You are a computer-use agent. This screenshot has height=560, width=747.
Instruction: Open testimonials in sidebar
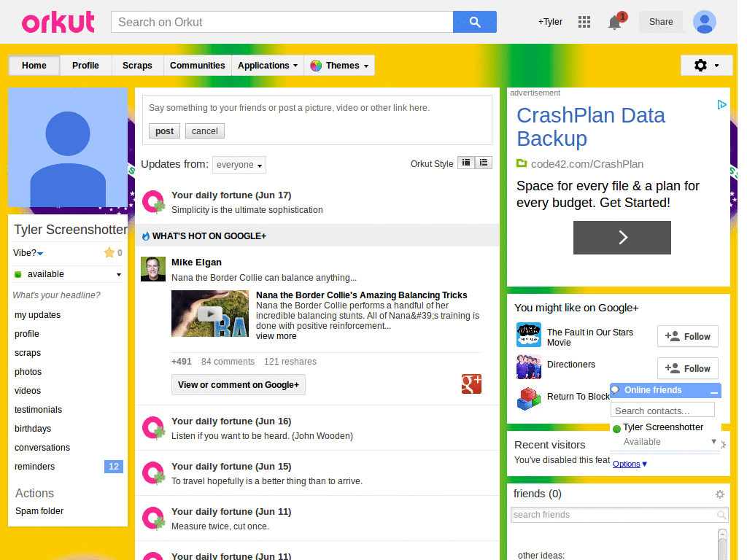point(38,410)
